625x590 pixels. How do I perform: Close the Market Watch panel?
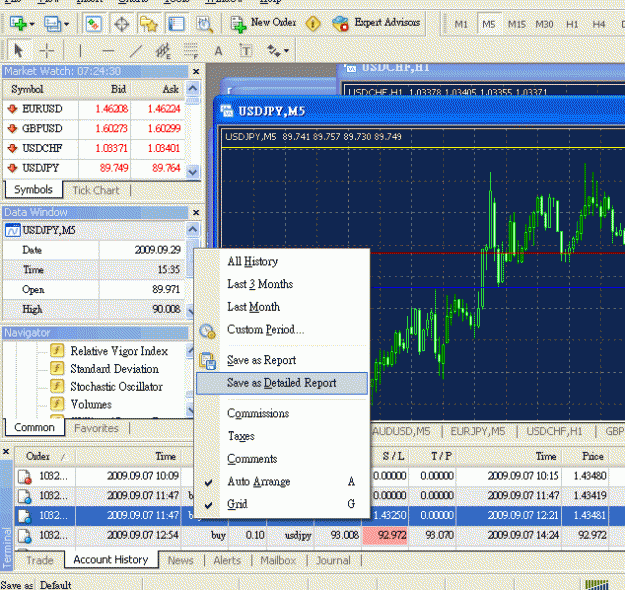[196, 71]
